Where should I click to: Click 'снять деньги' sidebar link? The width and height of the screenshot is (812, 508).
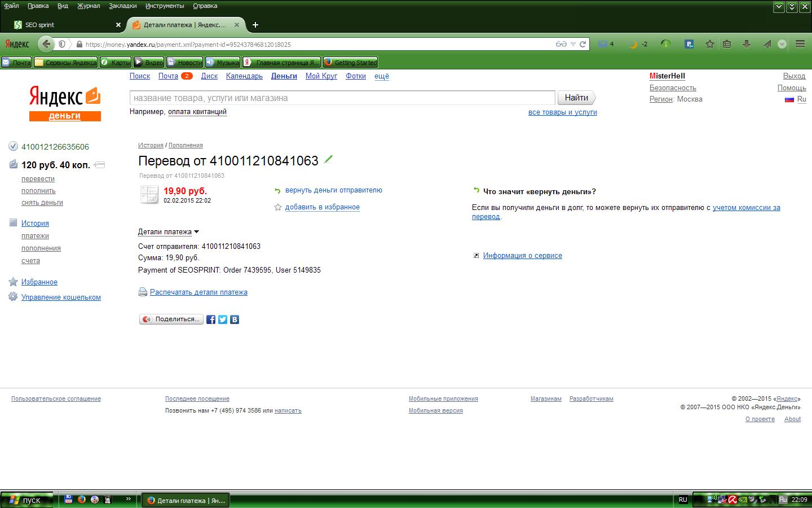coord(42,203)
